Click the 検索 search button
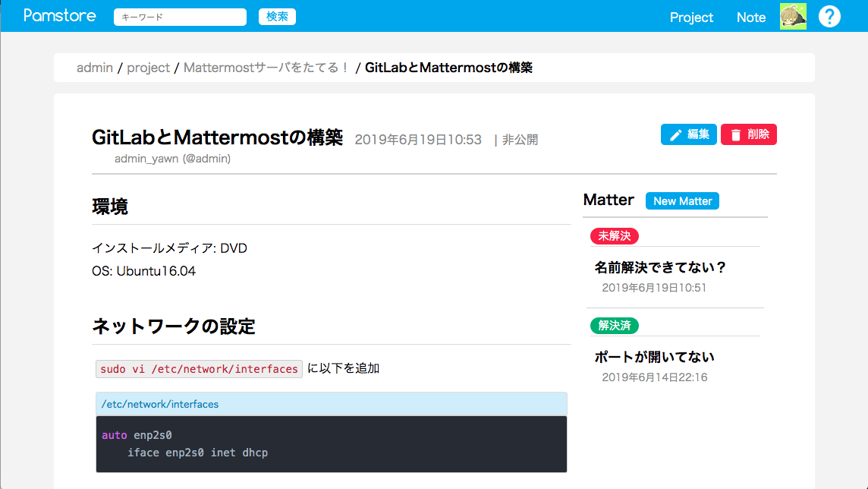 pyautogui.click(x=277, y=17)
